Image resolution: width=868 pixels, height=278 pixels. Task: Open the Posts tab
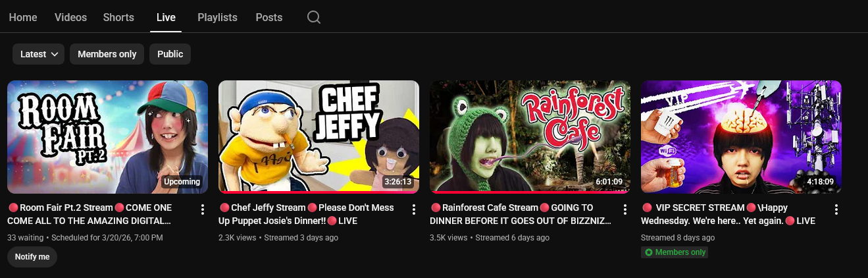[x=269, y=17]
